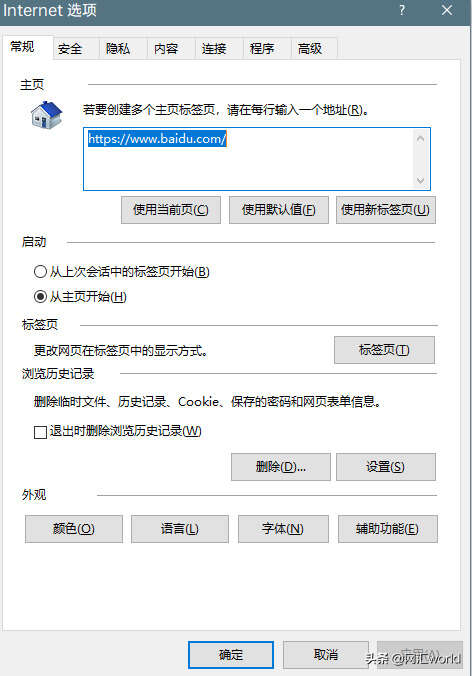Open 字体 fonts button
Image resolution: width=472 pixels, height=676 pixels.
283,529
